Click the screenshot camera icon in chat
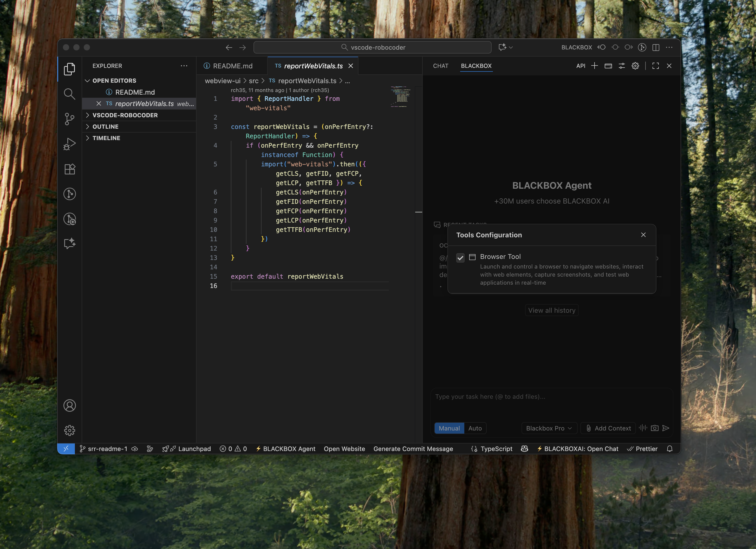 (x=654, y=428)
